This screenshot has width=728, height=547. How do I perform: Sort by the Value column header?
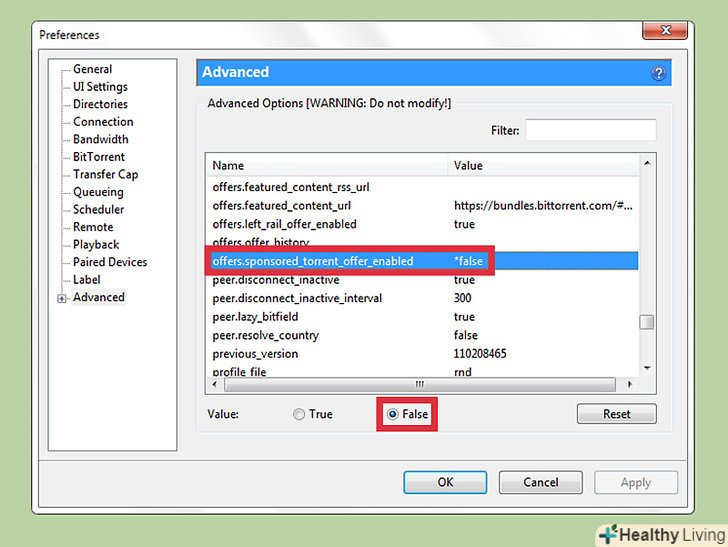(543, 165)
